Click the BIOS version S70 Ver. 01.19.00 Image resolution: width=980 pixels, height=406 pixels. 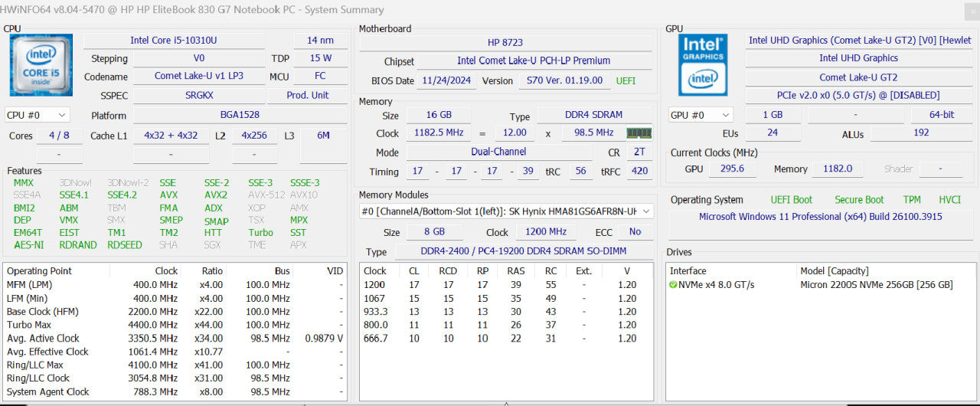click(565, 80)
